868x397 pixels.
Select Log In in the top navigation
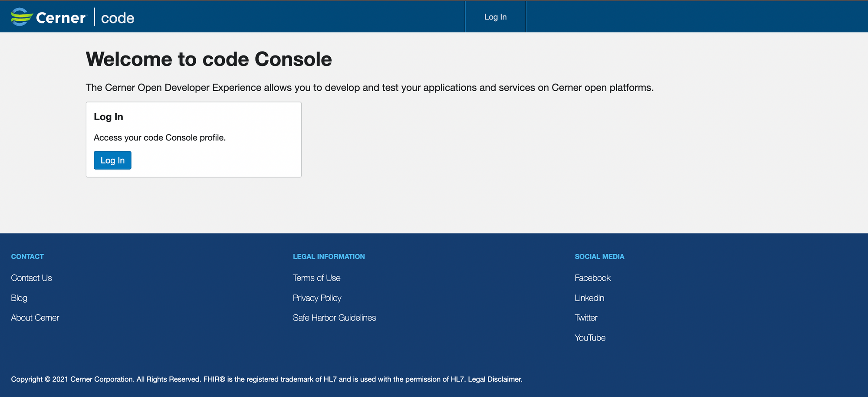(x=496, y=17)
